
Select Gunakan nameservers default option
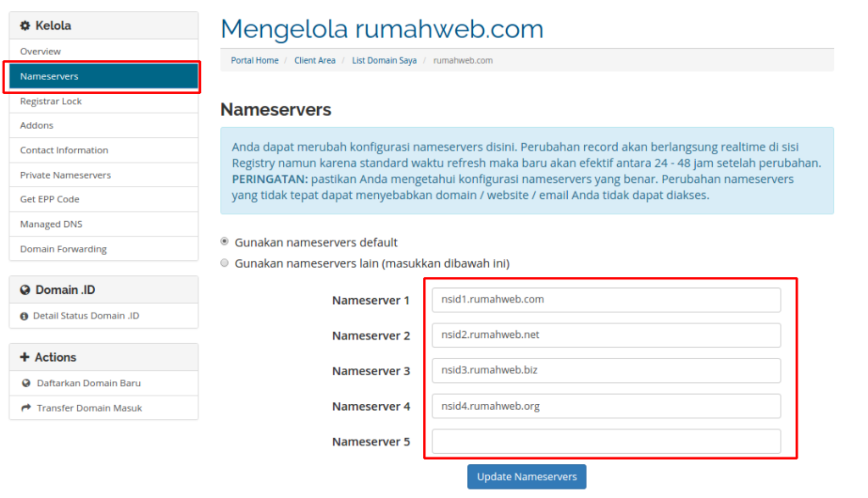pos(224,241)
